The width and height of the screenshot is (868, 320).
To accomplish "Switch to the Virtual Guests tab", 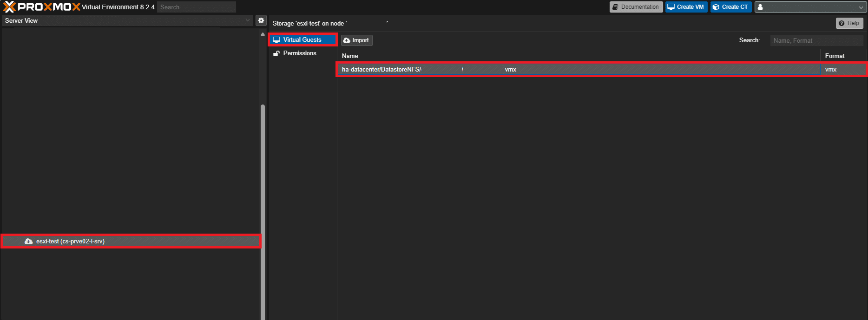I will click(x=302, y=40).
